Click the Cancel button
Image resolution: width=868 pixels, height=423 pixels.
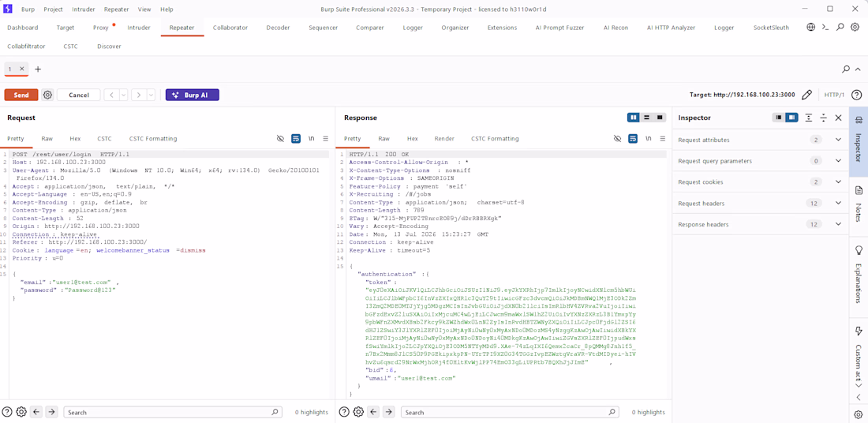[79, 95]
